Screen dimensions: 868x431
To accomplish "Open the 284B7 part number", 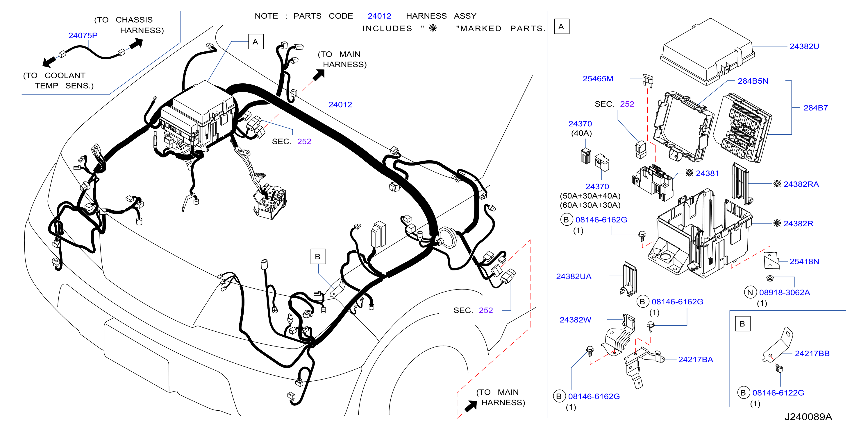I will tap(815, 108).
